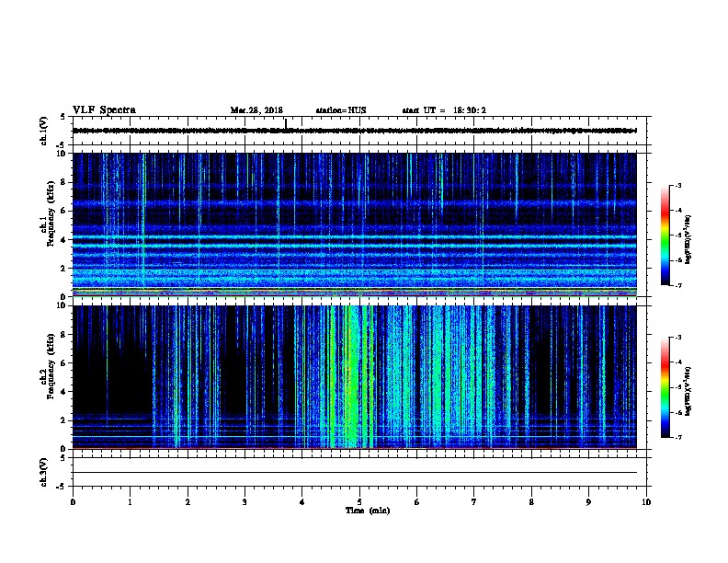Click time axis tick label "9"

(588, 502)
